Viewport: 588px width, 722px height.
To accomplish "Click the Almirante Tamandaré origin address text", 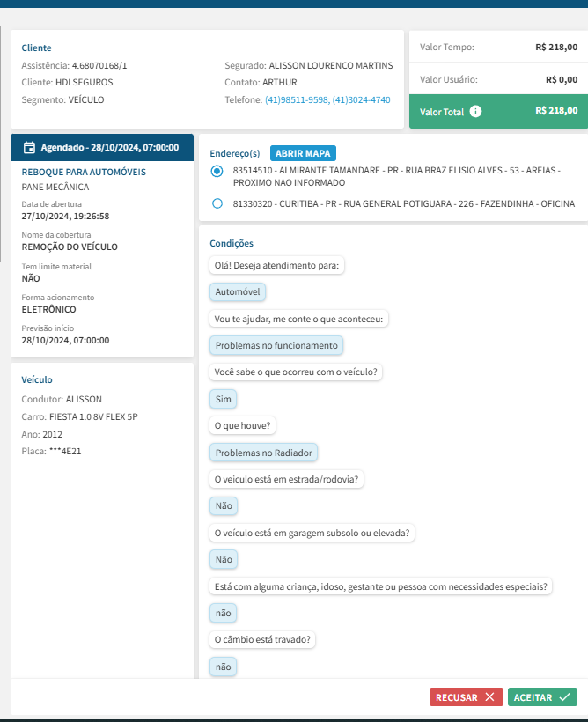I will (x=396, y=175).
